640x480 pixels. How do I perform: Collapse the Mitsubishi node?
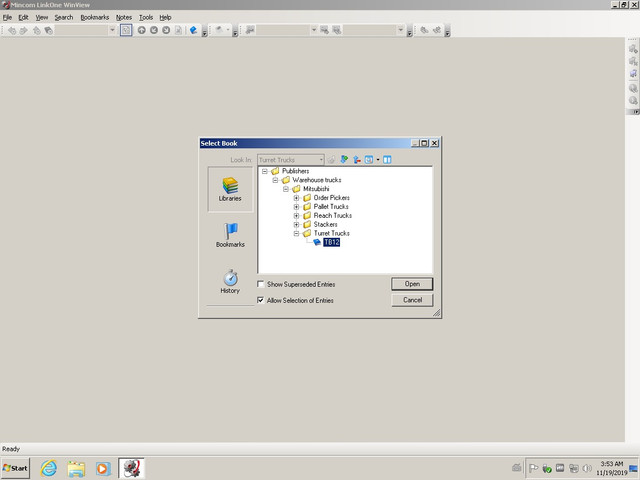pos(286,189)
